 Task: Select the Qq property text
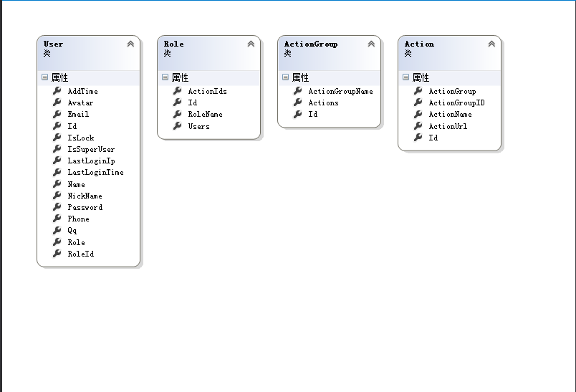coord(72,230)
